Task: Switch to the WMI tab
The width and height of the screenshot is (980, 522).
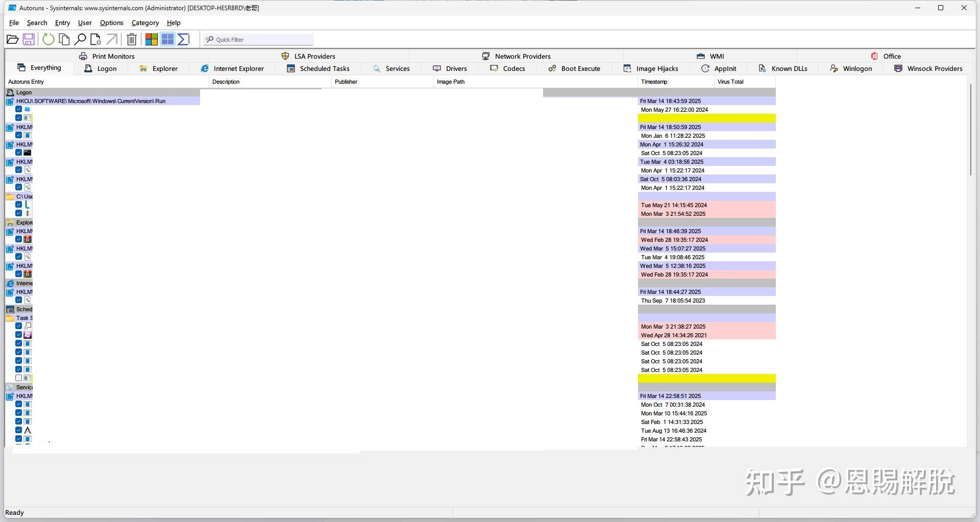Action: pos(710,56)
